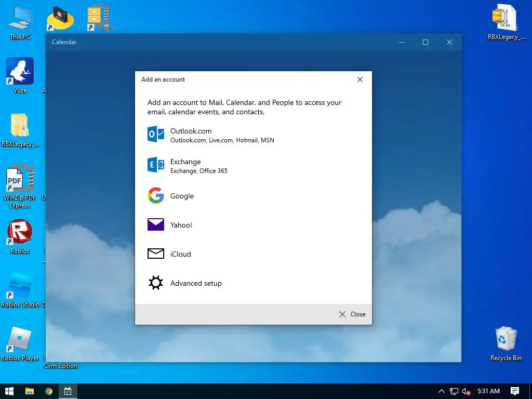Select Roblox Studio desktop shortcut

click(x=20, y=290)
